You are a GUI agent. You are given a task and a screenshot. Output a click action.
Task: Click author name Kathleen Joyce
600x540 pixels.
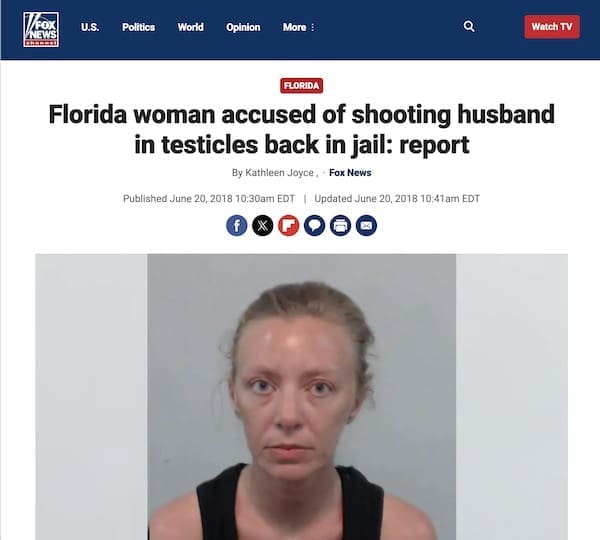pos(279,173)
